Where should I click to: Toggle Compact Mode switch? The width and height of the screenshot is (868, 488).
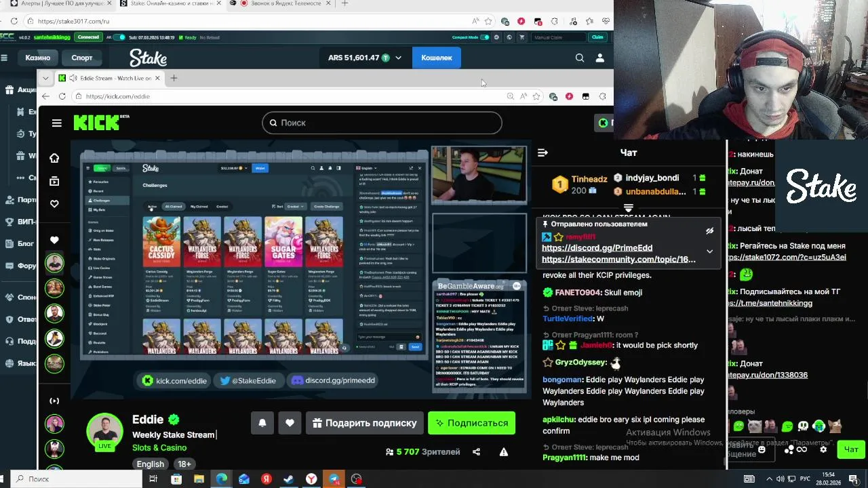pyautogui.click(x=485, y=37)
